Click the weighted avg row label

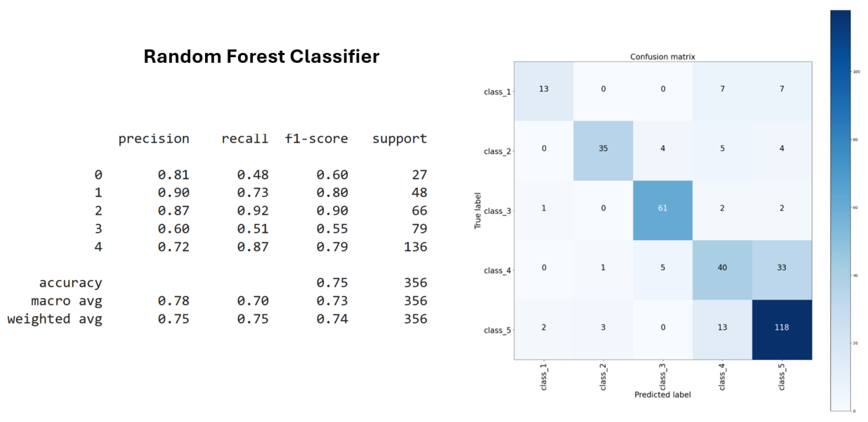click(55, 319)
